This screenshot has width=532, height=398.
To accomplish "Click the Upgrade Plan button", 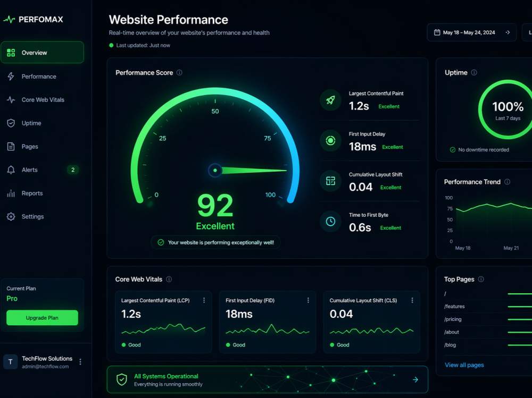I will [x=42, y=318].
